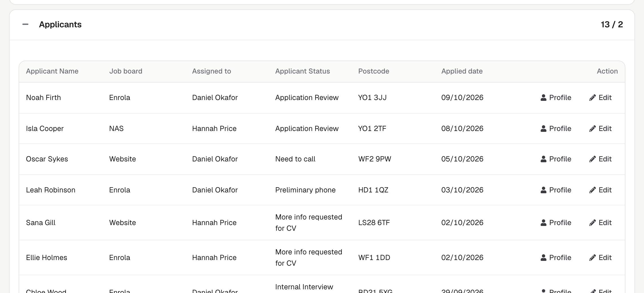Click applied date 09/10/2026

click(462, 97)
